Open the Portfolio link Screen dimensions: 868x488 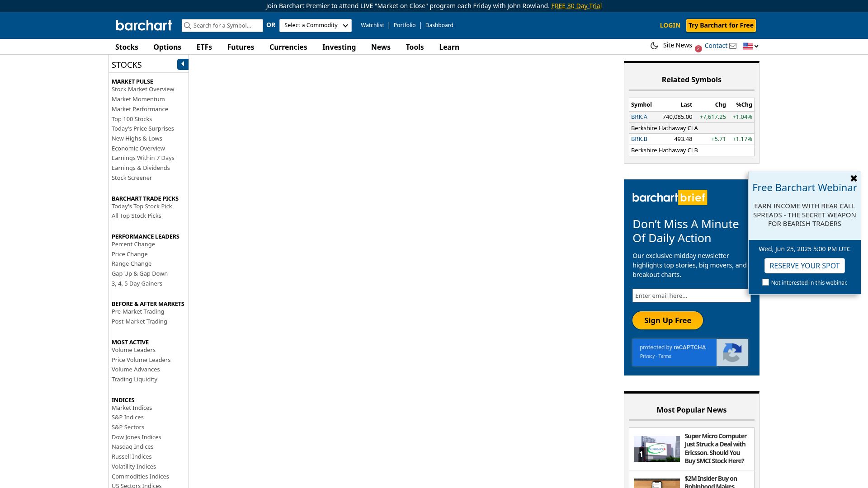(405, 25)
